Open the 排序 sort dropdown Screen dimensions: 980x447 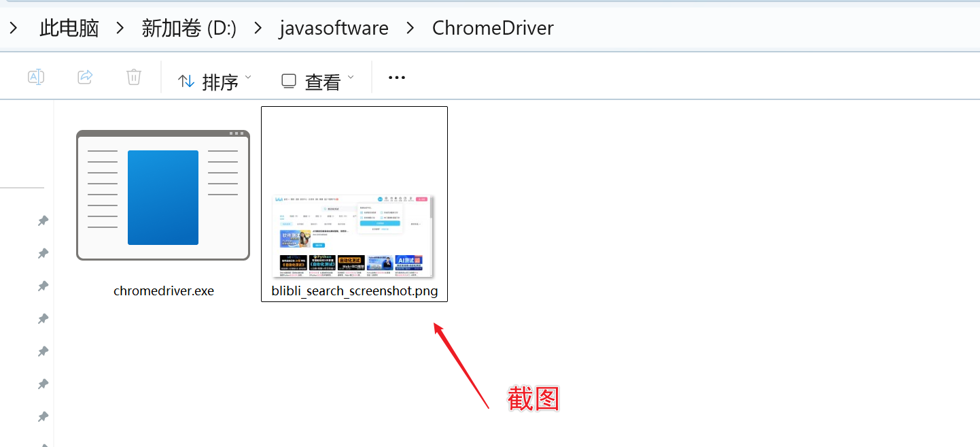[x=214, y=81]
